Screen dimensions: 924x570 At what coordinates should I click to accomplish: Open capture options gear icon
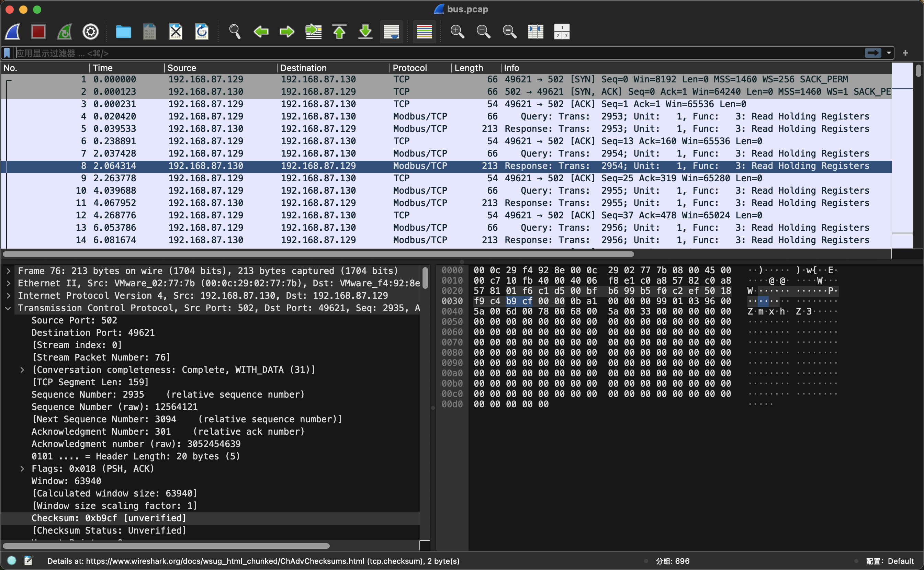[x=91, y=32]
